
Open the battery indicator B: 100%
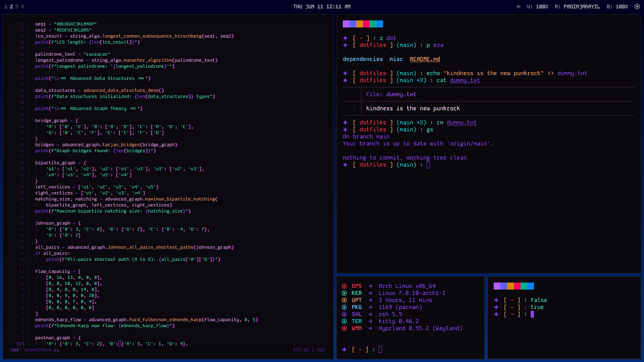click(617, 7)
